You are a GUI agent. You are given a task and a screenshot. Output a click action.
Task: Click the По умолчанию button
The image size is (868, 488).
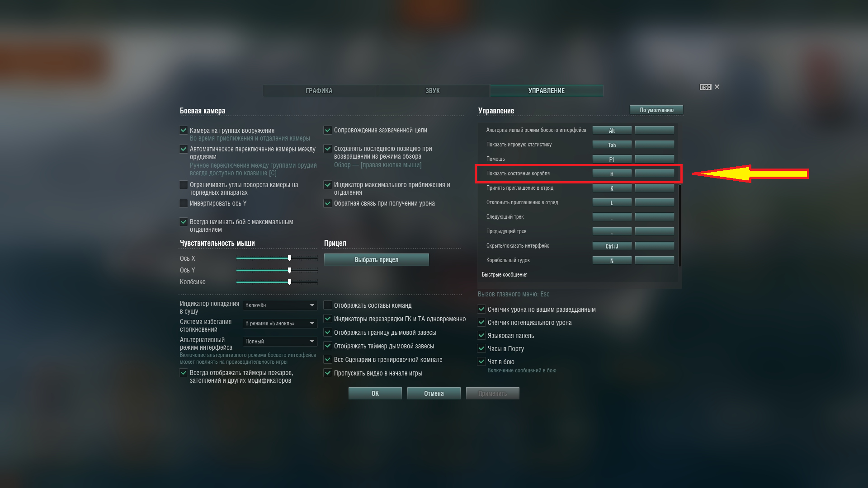pos(656,110)
